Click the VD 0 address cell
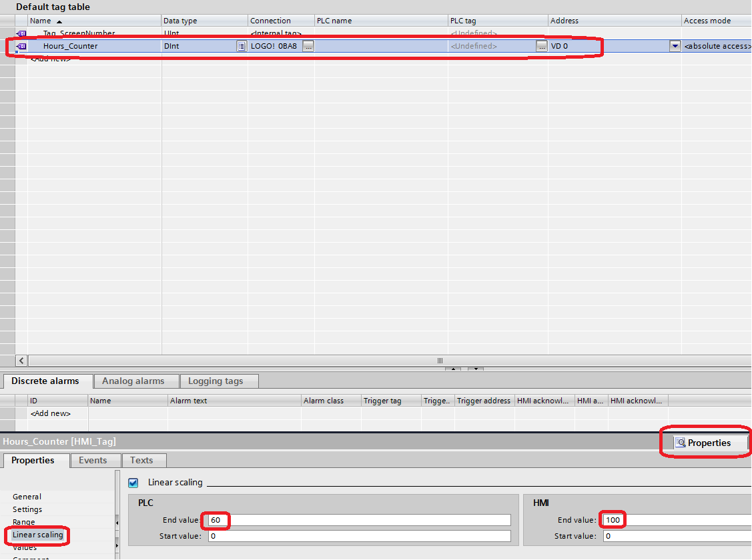752x560 pixels. pyautogui.click(x=609, y=47)
